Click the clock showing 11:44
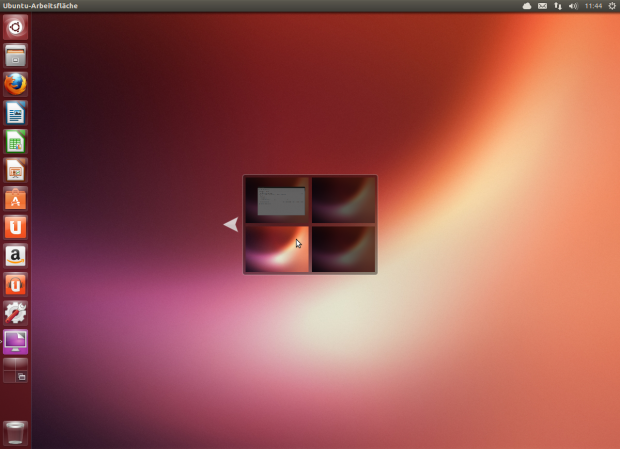This screenshot has height=449, width=620. click(x=593, y=6)
